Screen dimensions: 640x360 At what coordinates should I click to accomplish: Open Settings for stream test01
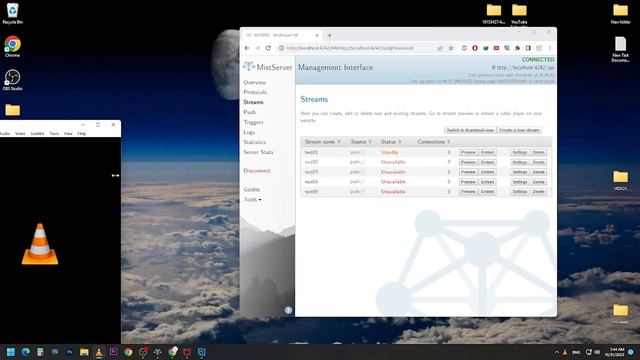[x=520, y=152]
